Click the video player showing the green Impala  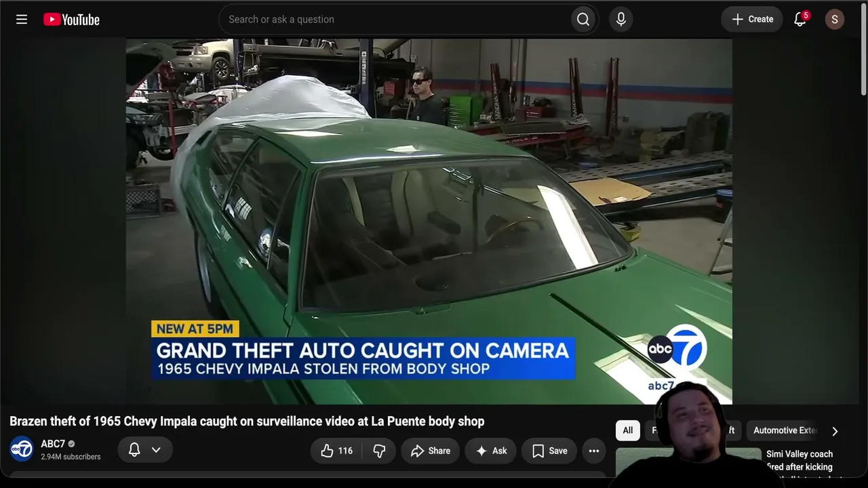coord(429,221)
